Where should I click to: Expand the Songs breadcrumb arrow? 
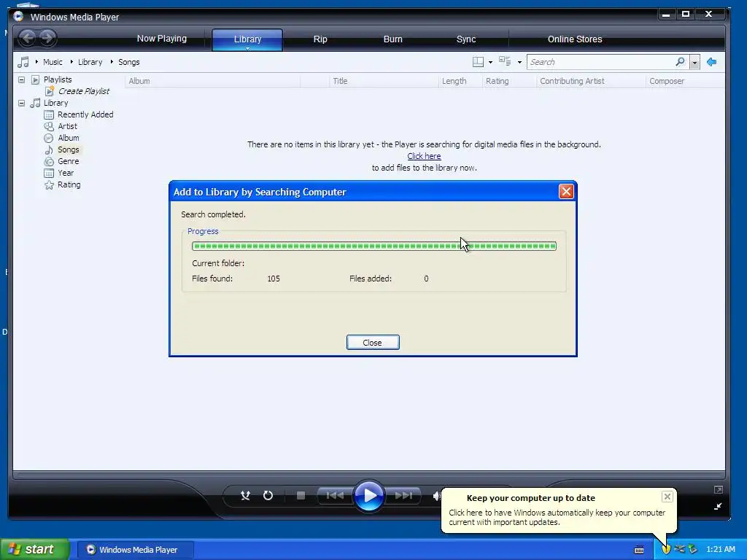point(112,62)
